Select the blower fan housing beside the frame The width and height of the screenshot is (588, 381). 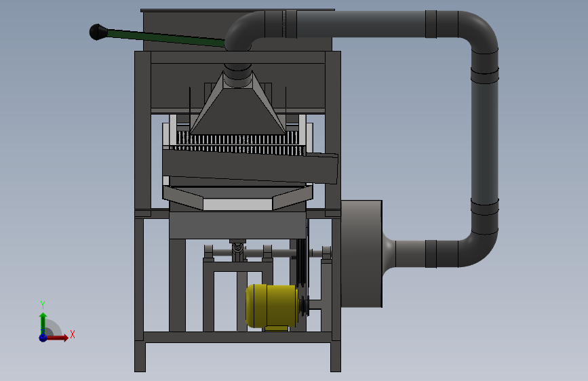(x=361, y=254)
